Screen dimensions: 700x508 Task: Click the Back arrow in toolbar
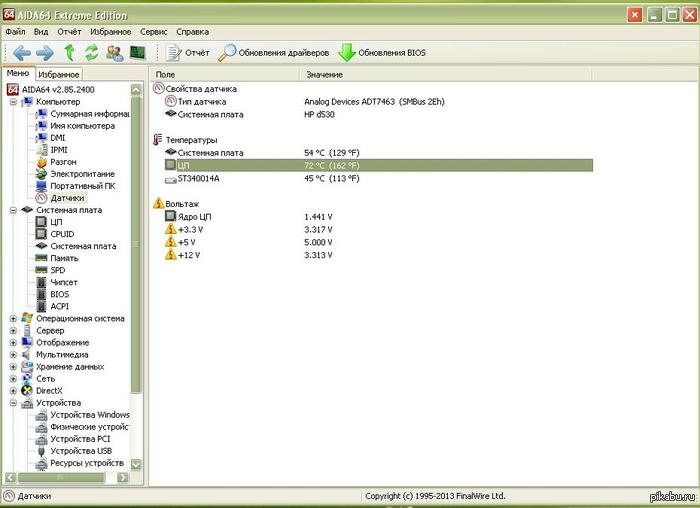(x=19, y=52)
